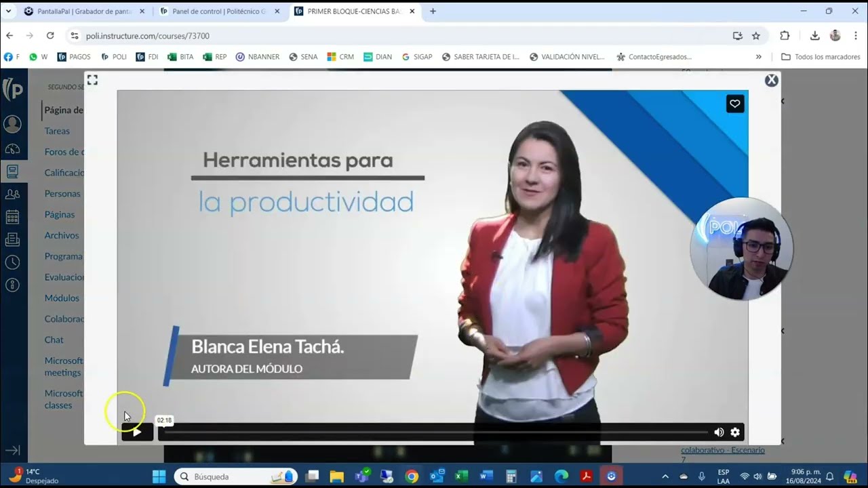
Task: Open the SENA bookmark
Action: (303, 57)
